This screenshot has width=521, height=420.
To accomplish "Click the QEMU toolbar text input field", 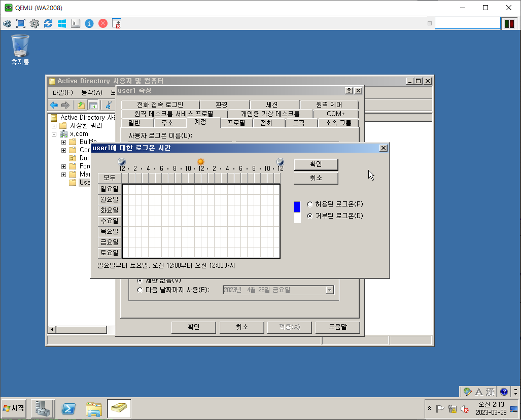I will pyautogui.click(x=468, y=23).
